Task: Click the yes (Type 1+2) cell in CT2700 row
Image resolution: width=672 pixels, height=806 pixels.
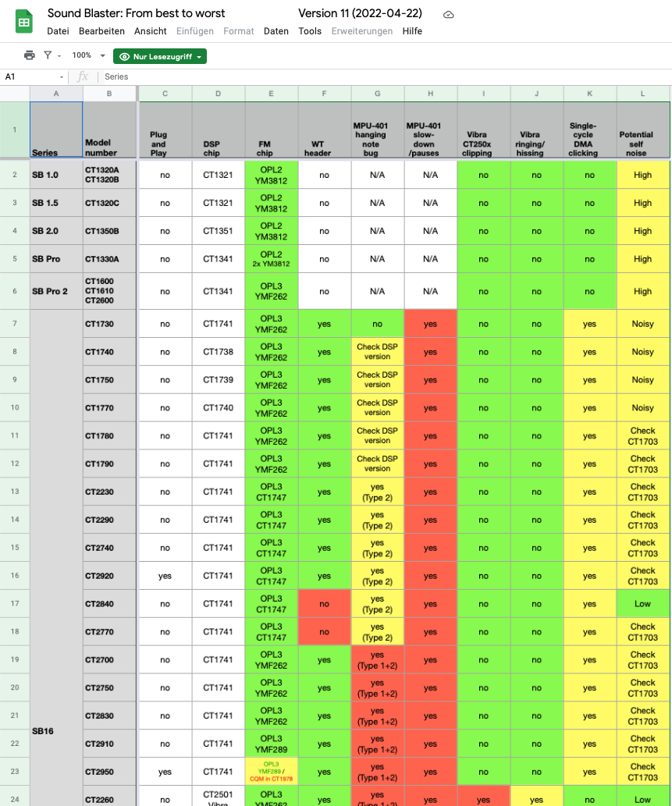Action: point(378,659)
